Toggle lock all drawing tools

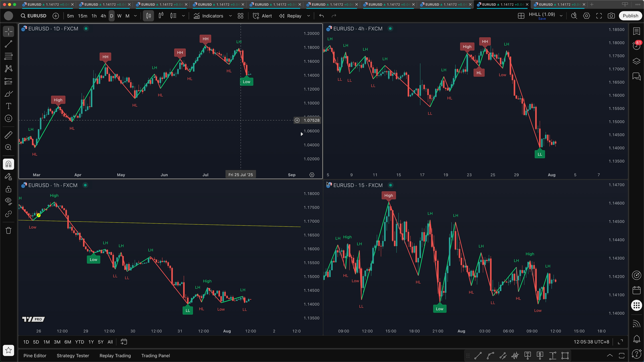click(9, 189)
